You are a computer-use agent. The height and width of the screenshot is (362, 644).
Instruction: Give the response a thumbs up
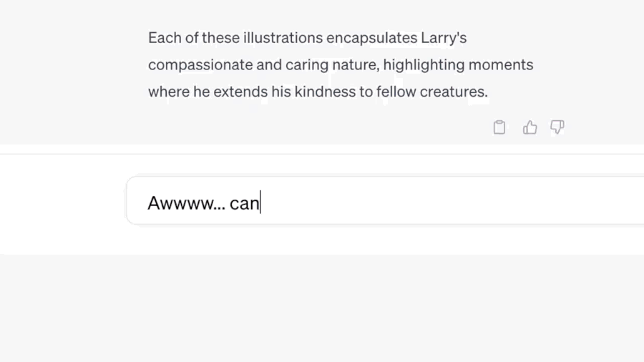[x=530, y=127]
